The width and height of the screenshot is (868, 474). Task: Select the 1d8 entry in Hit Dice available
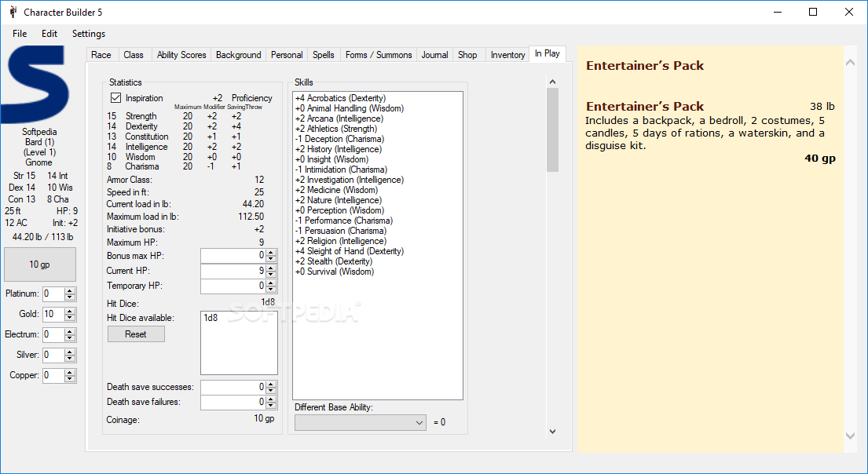(x=211, y=318)
